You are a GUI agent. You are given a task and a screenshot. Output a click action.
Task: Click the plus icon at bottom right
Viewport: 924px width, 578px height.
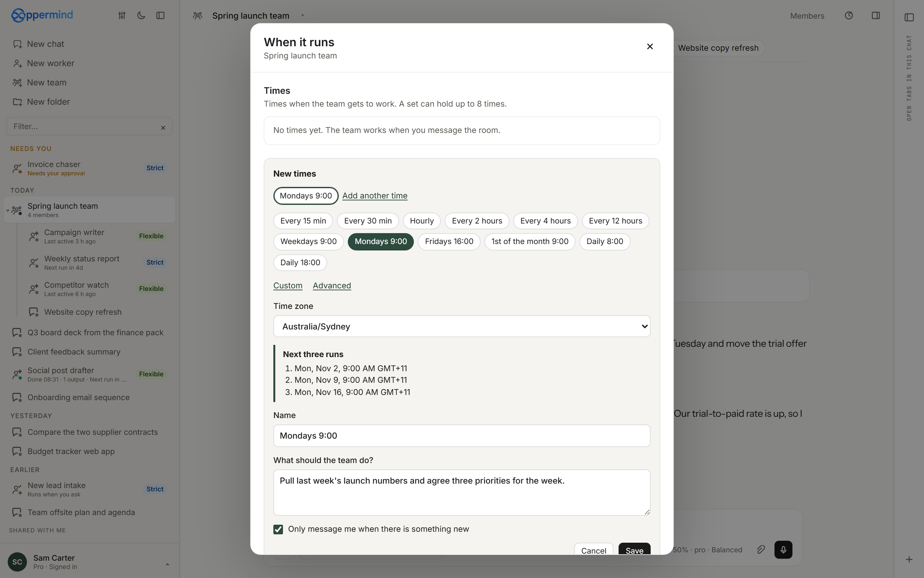(909, 559)
